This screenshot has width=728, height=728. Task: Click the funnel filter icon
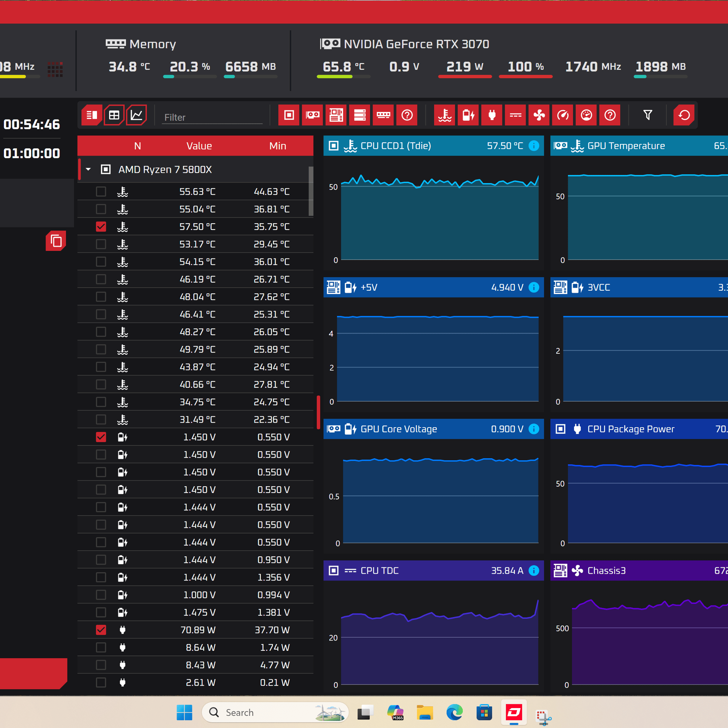pos(648,115)
